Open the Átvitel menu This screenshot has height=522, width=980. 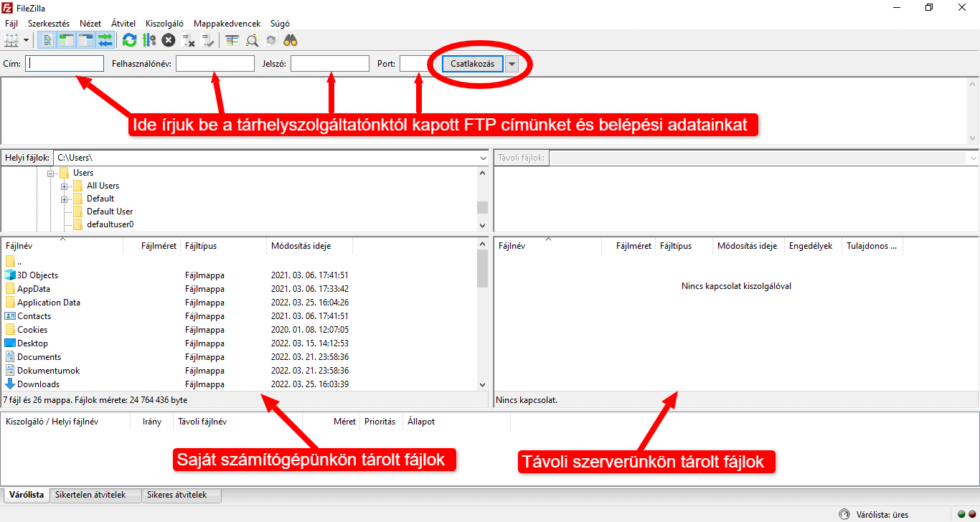pyautogui.click(x=123, y=24)
